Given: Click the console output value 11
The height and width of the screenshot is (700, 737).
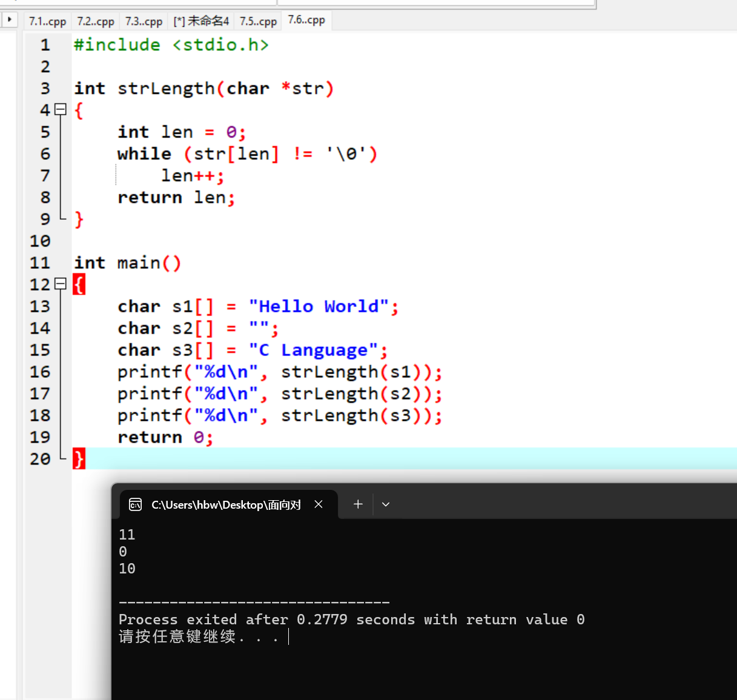Looking at the screenshot, I should [127, 535].
